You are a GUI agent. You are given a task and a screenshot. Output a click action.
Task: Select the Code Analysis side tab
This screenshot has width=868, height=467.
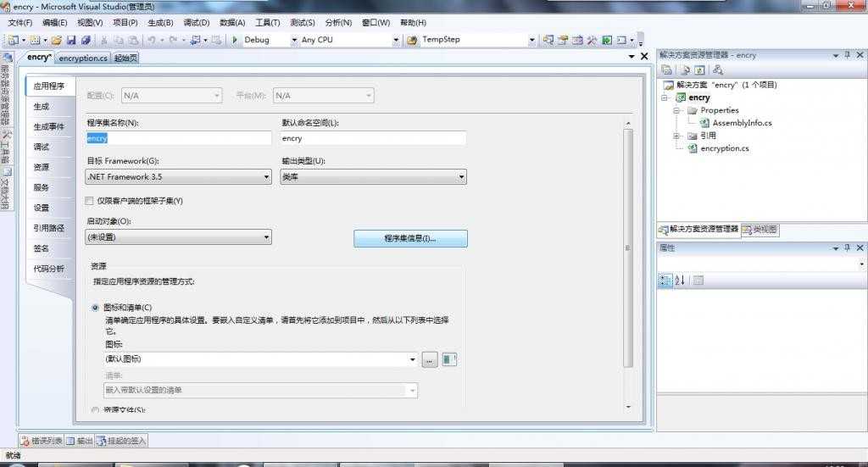tap(50, 269)
